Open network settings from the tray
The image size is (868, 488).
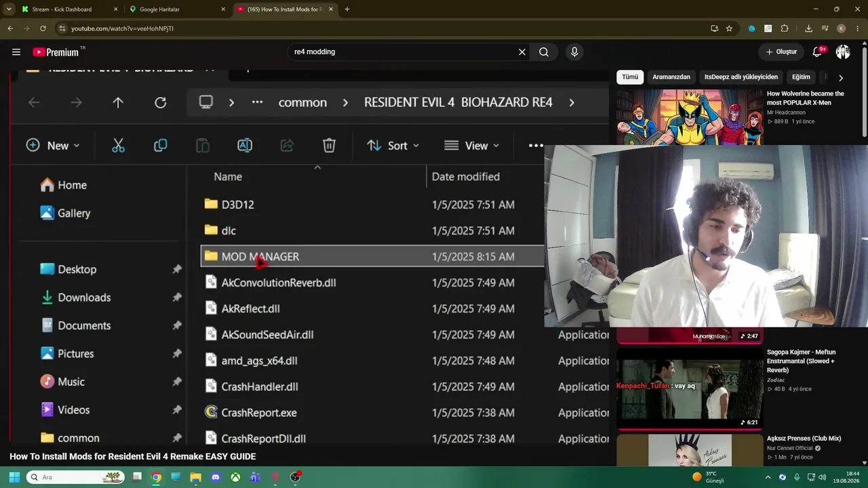[x=810, y=477]
